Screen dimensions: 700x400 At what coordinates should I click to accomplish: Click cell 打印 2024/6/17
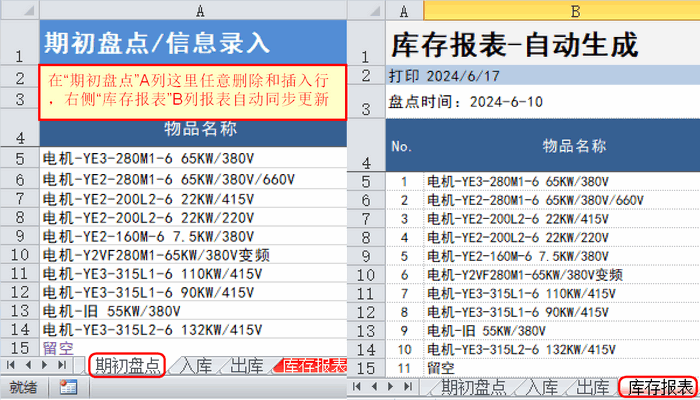542,76
